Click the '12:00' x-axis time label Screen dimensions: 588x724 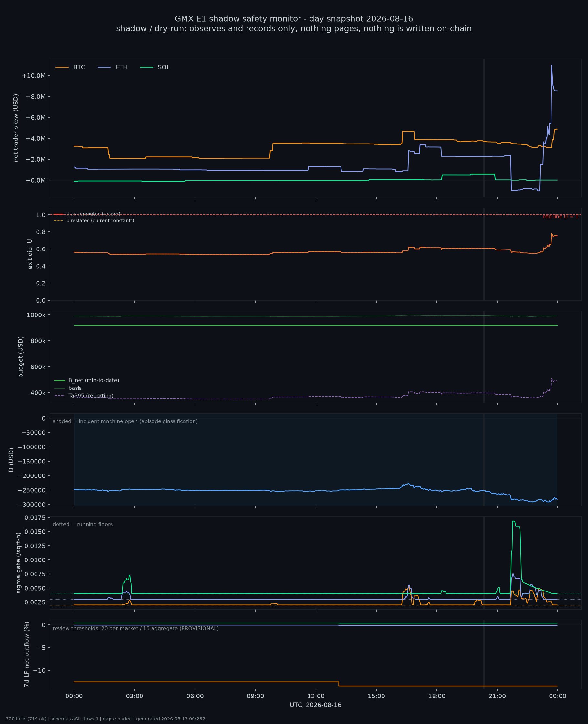pos(316,696)
